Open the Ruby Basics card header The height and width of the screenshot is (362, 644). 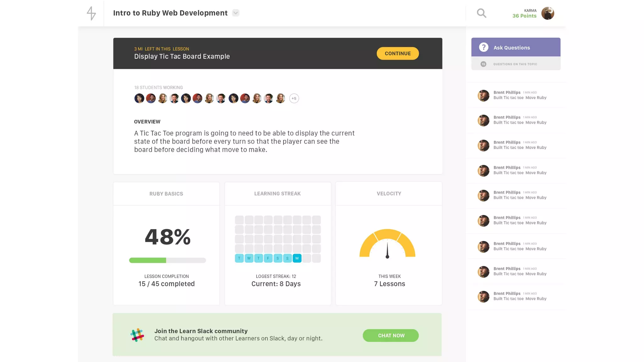click(166, 194)
